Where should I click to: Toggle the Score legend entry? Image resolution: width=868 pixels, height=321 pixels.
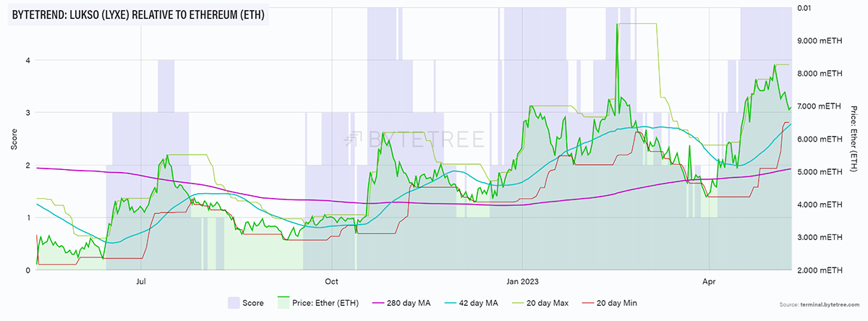point(244,303)
